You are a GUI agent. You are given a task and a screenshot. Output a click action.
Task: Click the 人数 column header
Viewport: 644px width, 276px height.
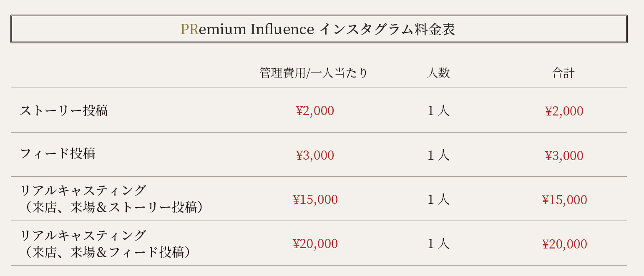(438, 73)
